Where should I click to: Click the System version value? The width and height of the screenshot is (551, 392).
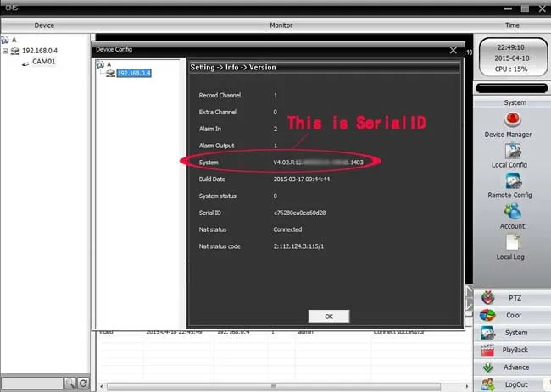318,163
